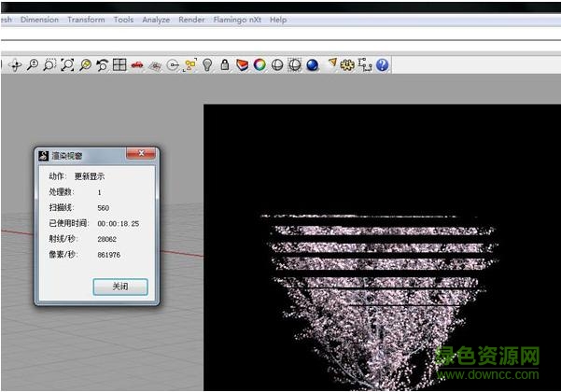Select the Pan view tool

tap(15, 65)
